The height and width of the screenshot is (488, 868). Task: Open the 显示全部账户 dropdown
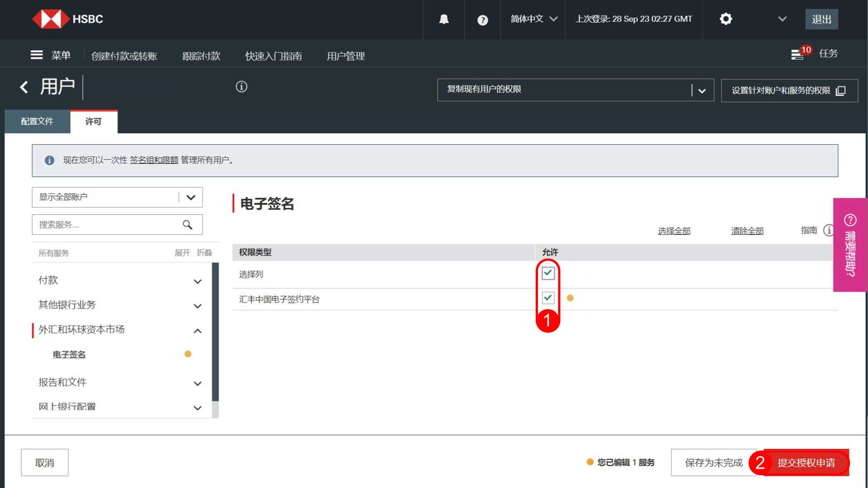tap(190, 197)
